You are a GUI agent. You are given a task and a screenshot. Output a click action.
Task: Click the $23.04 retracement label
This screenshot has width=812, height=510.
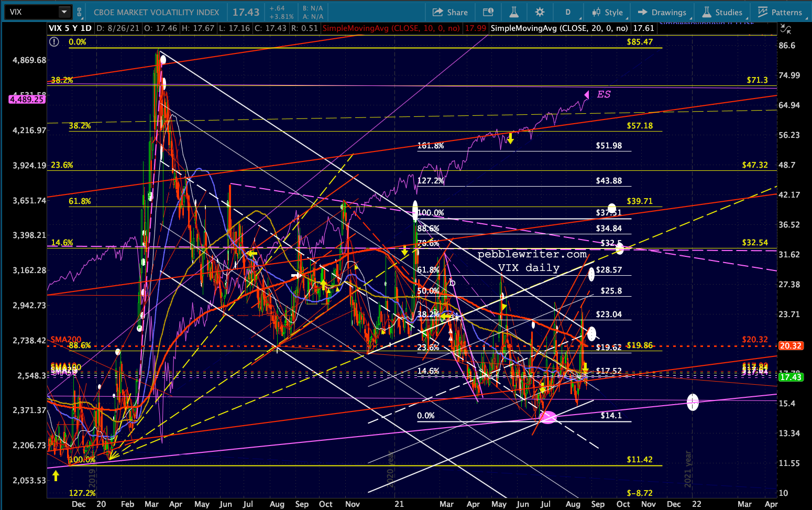tap(609, 314)
